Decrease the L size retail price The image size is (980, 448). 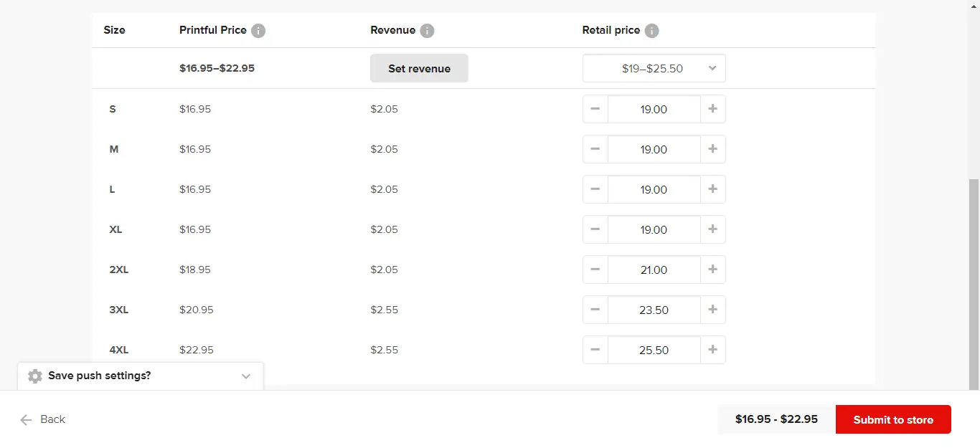point(595,189)
